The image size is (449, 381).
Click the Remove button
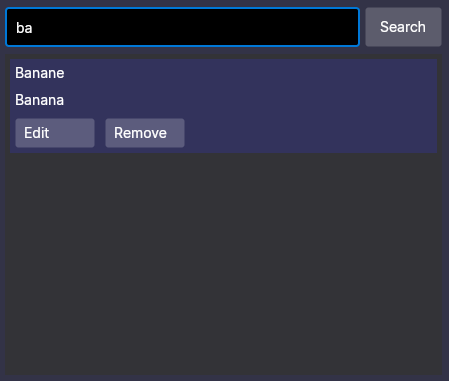145,133
